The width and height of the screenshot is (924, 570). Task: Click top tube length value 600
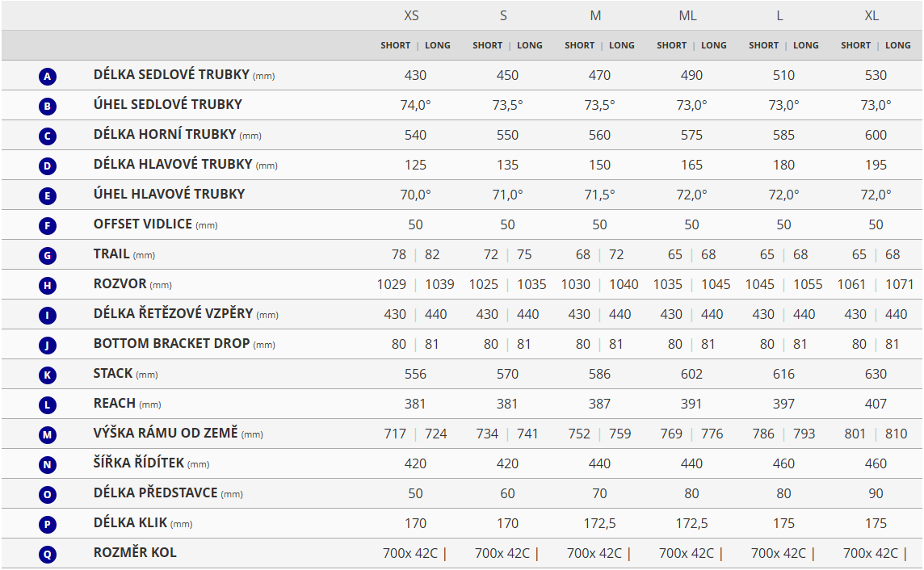[876, 135]
